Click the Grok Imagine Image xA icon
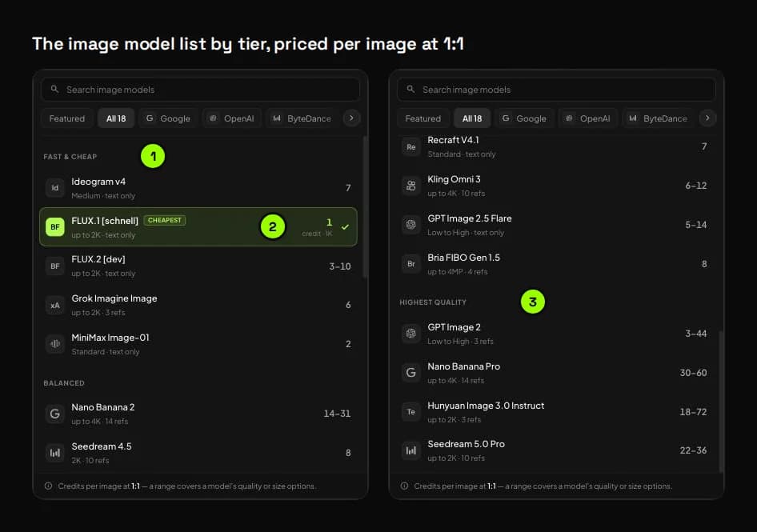The height and width of the screenshot is (532, 757). tap(55, 305)
